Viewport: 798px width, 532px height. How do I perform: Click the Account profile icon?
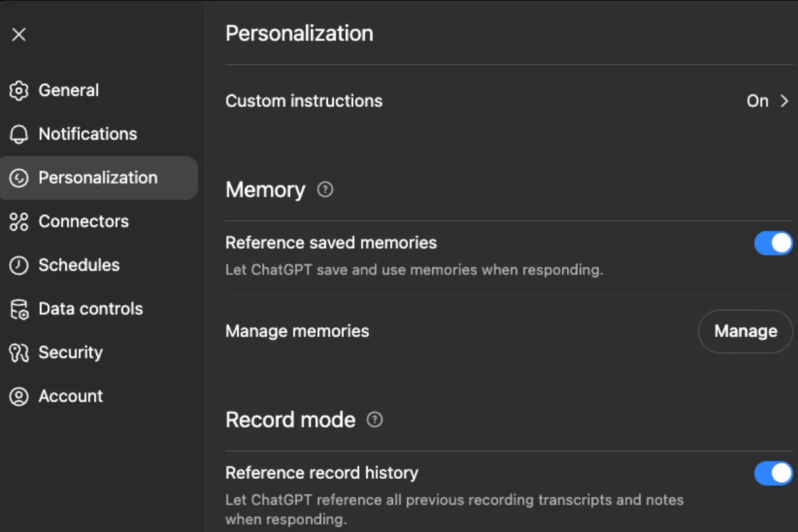click(19, 396)
